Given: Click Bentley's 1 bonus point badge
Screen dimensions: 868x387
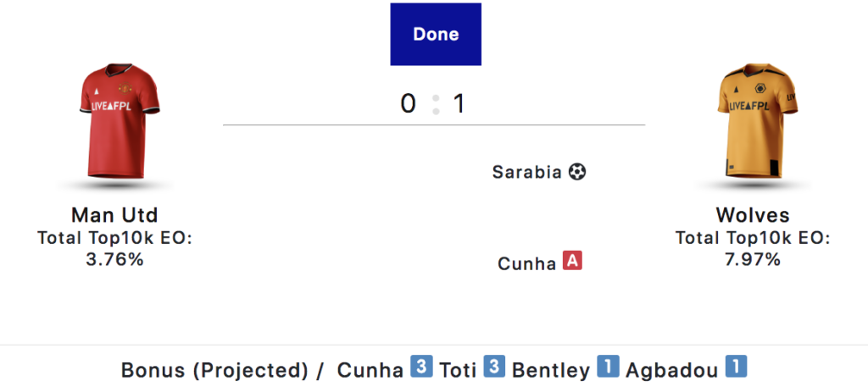Looking at the screenshot, I should coord(608,368).
